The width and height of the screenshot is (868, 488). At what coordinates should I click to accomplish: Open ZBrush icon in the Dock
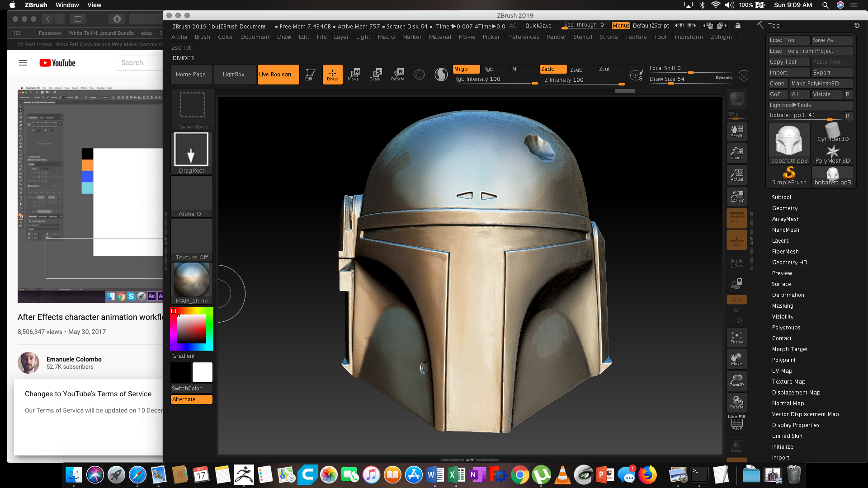tap(244, 475)
